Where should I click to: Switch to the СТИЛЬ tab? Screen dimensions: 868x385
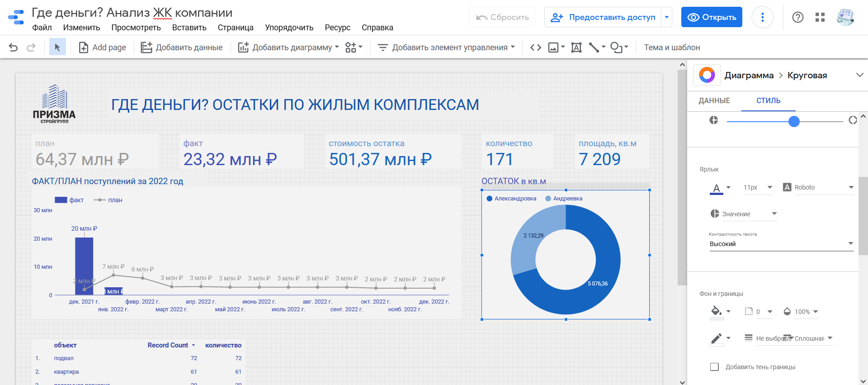click(x=769, y=100)
